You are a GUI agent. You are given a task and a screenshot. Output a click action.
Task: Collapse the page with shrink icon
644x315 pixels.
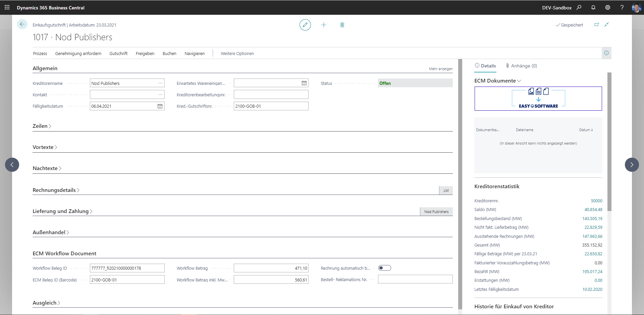pos(607,24)
